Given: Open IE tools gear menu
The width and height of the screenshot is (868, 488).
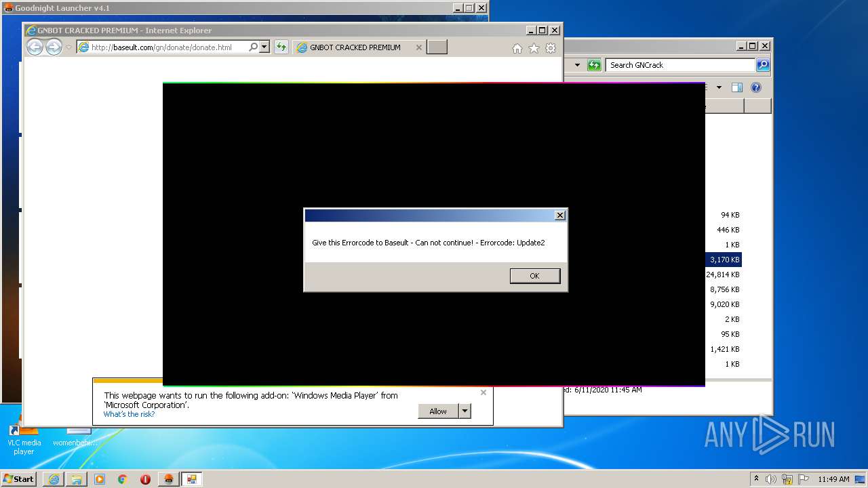Looking at the screenshot, I should (x=551, y=48).
